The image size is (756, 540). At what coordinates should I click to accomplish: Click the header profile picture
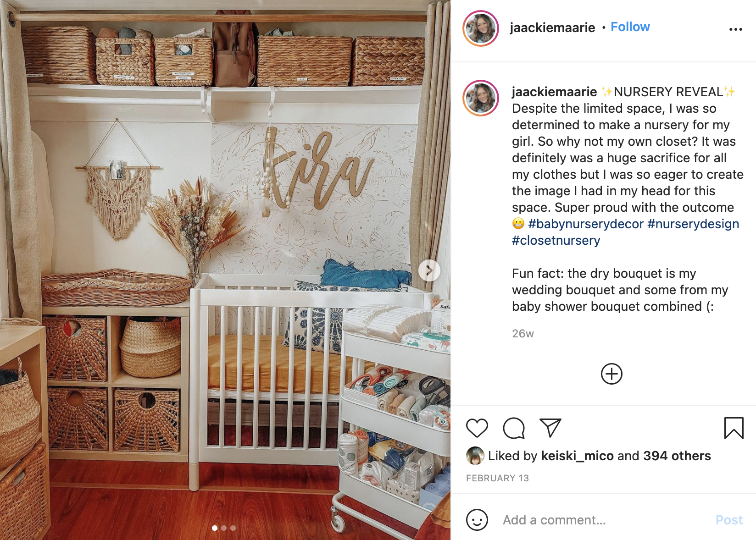(480, 28)
